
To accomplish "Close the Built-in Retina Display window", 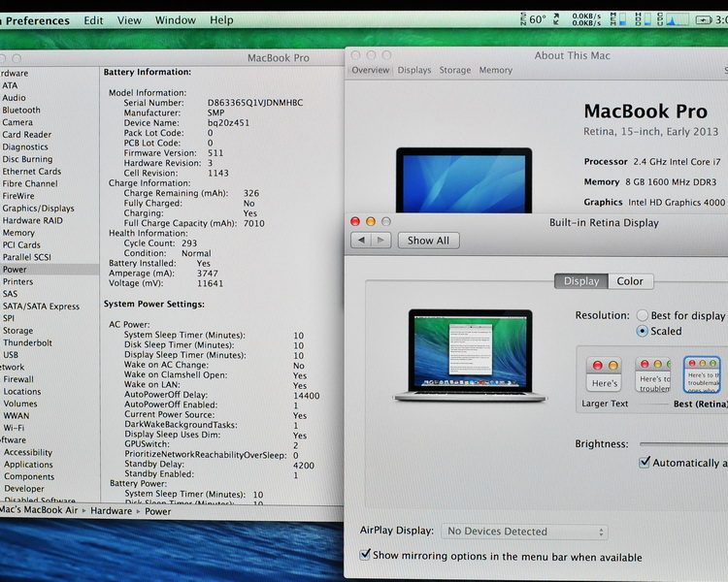I will pyautogui.click(x=355, y=221).
